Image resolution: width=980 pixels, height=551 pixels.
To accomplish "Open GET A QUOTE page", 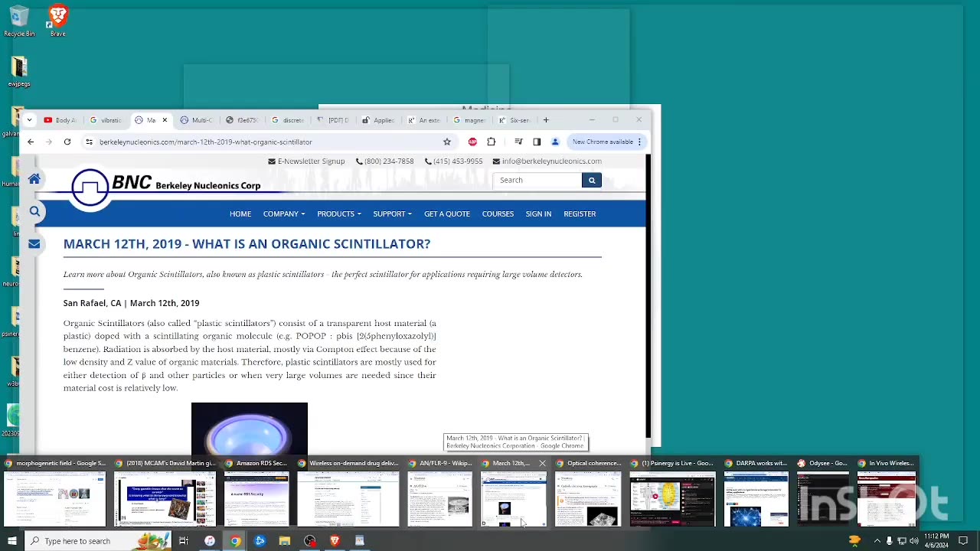I will pyautogui.click(x=447, y=214).
